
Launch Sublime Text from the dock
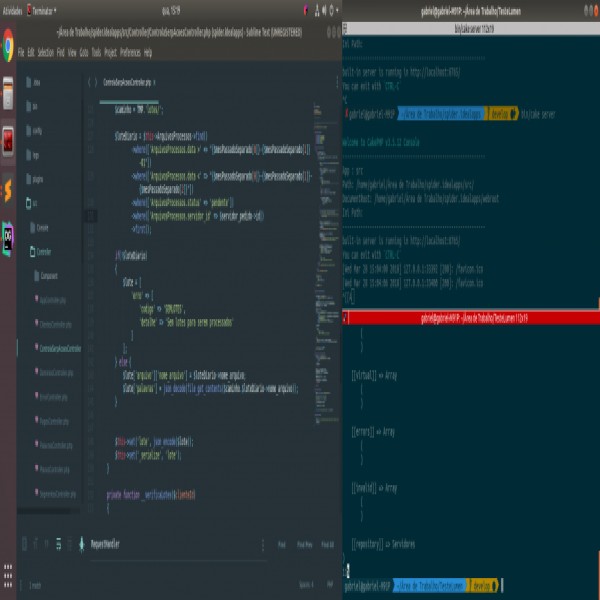click(8, 188)
